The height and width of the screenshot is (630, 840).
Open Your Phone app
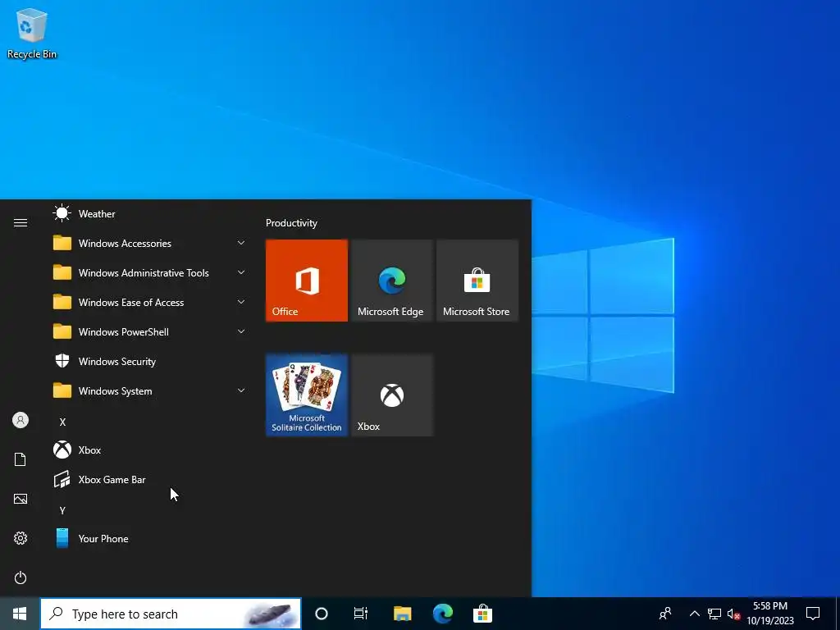pos(149,538)
